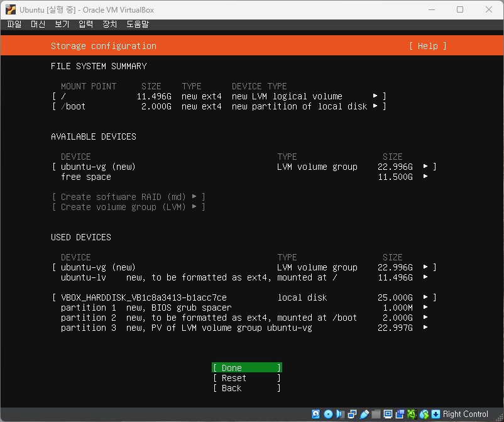Expand the free space 11.500G arrow
The image size is (504, 422).
425,176
